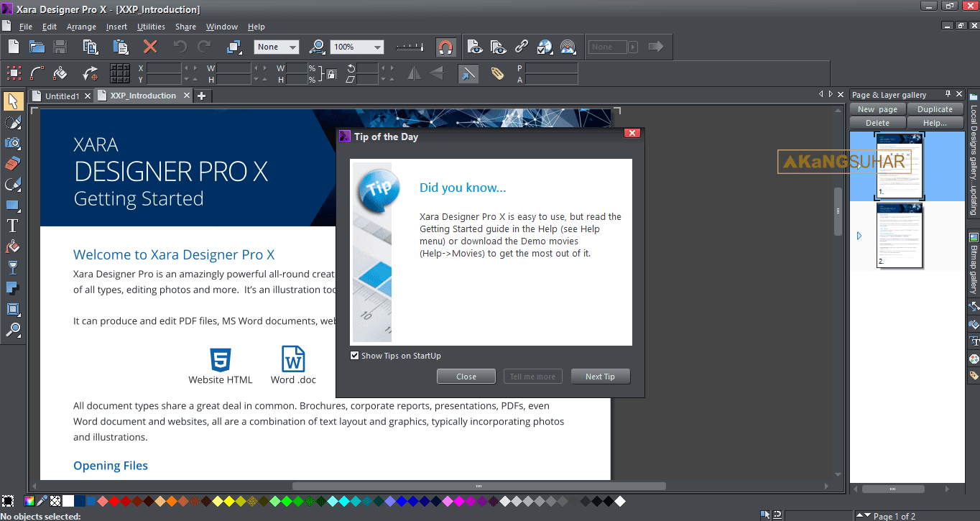980x521 pixels.
Task: Click the canvas horizontal scrollbar thumb
Action: 479,487
